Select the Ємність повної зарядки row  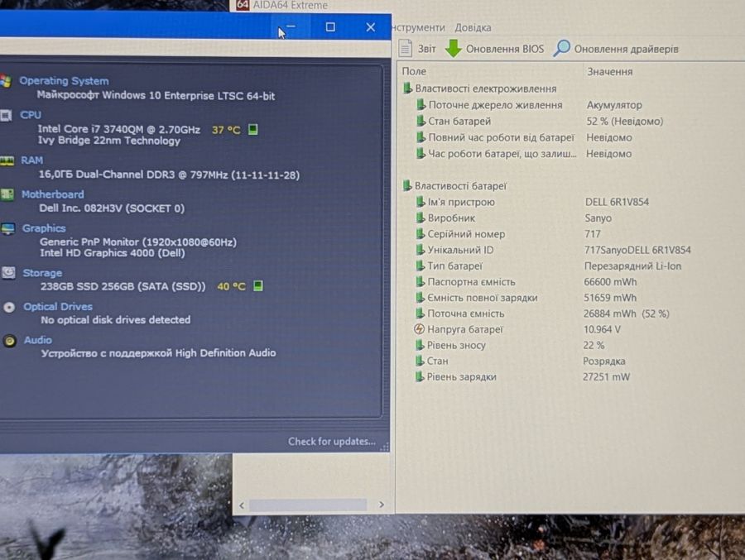[x=570, y=297]
